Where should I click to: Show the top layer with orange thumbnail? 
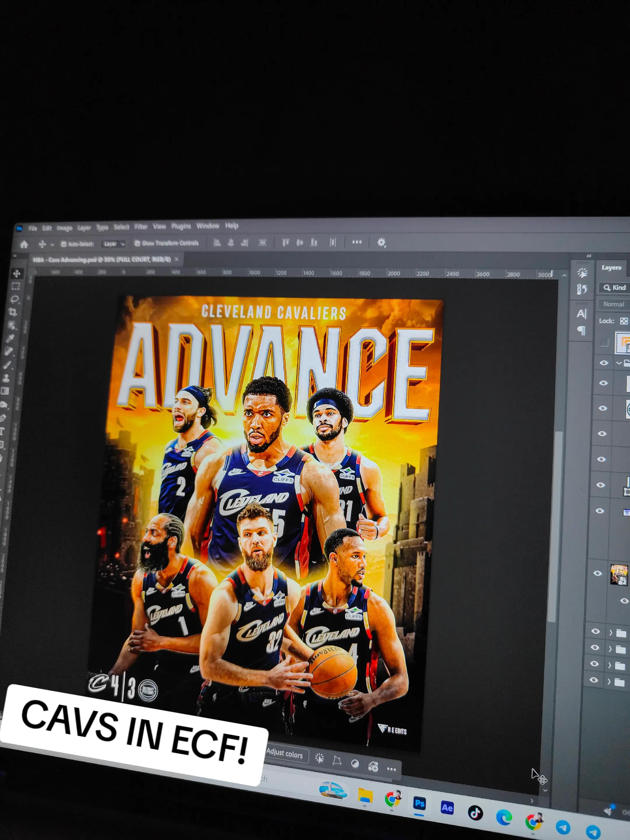point(604,343)
